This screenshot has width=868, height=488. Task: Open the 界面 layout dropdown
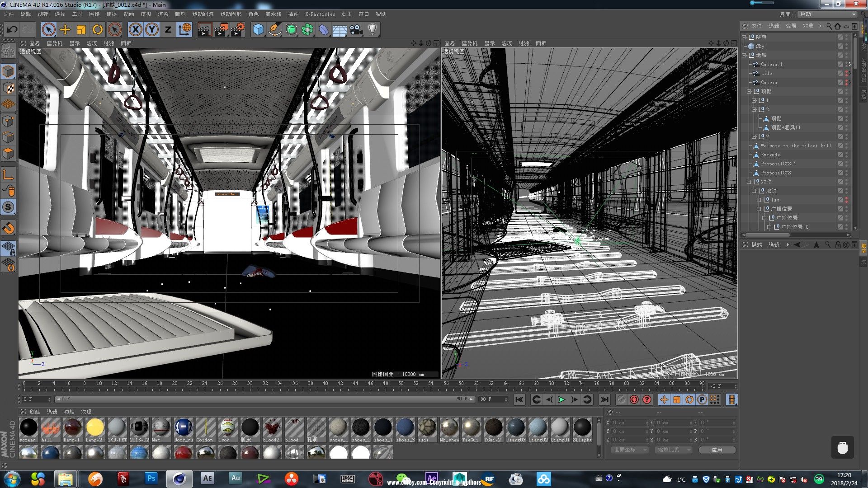pyautogui.click(x=828, y=14)
